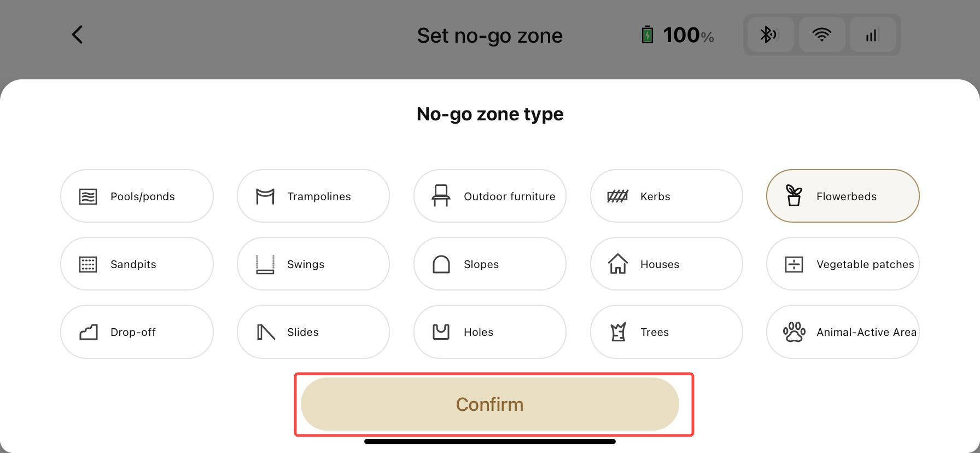
Task: Pick the Slides zone type
Action: pos(313,332)
